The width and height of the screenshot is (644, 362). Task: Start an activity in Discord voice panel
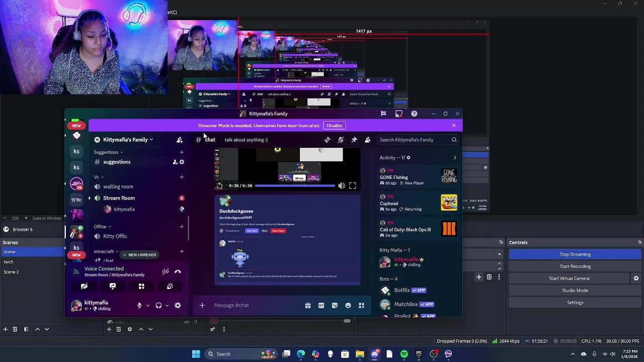click(141, 286)
